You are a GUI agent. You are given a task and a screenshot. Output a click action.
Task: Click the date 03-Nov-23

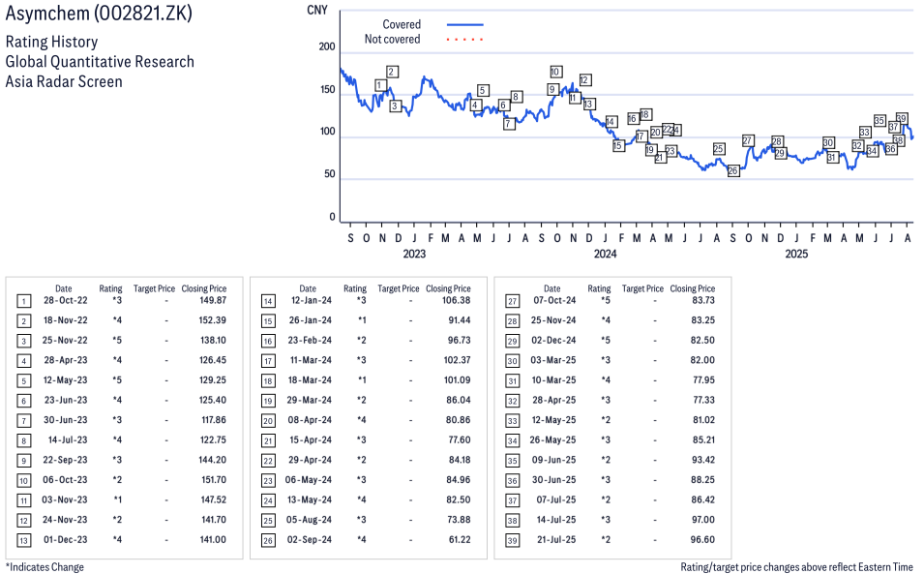click(x=64, y=500)
